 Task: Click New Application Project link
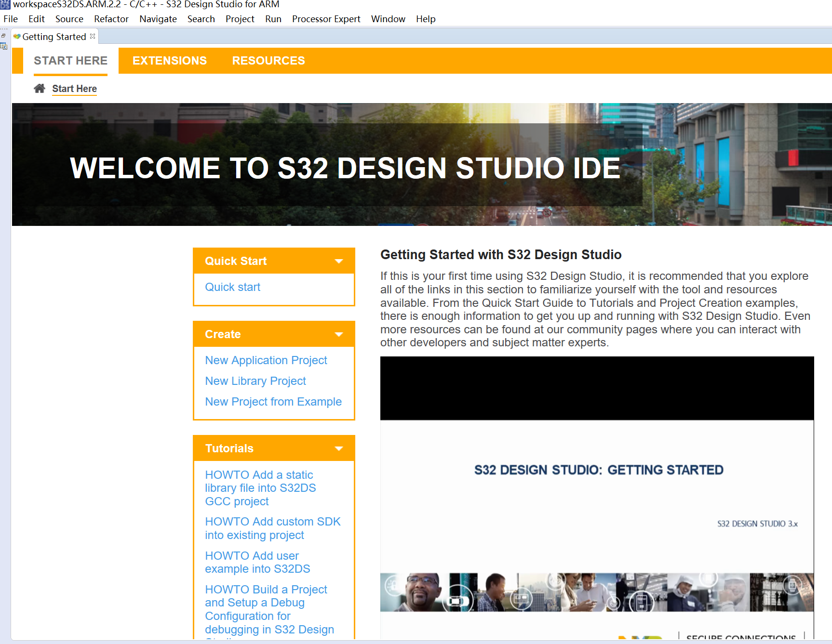266,360
